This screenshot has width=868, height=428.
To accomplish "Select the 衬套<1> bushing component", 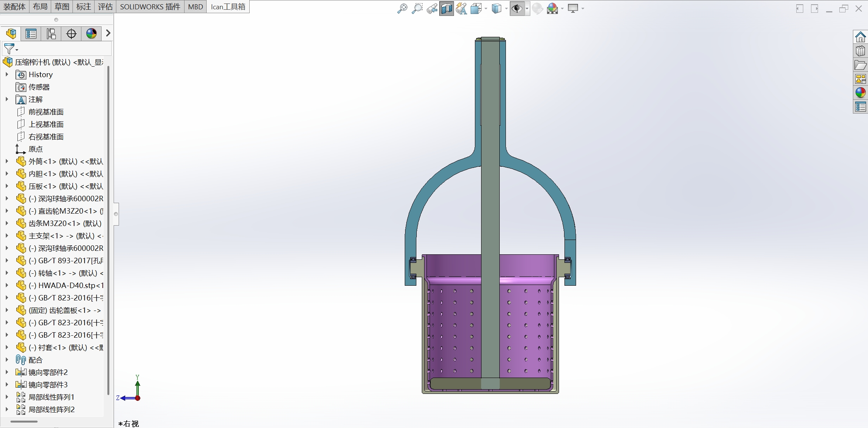I will coord(60,347).
